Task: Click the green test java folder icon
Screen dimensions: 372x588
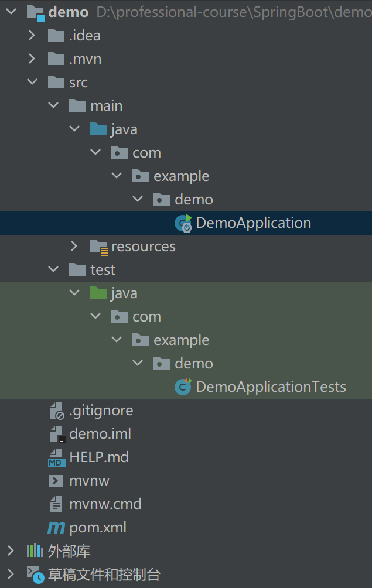Action: 99,293
